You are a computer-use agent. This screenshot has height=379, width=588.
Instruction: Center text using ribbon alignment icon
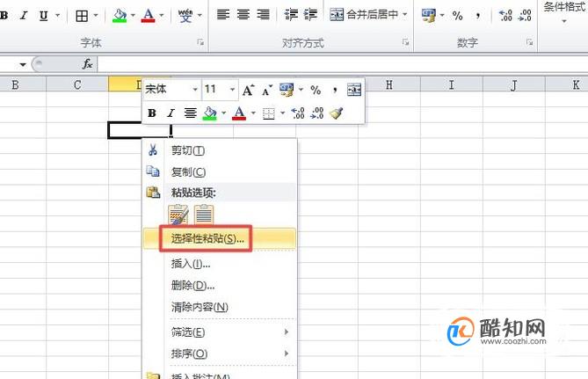(x=243, y=15)
